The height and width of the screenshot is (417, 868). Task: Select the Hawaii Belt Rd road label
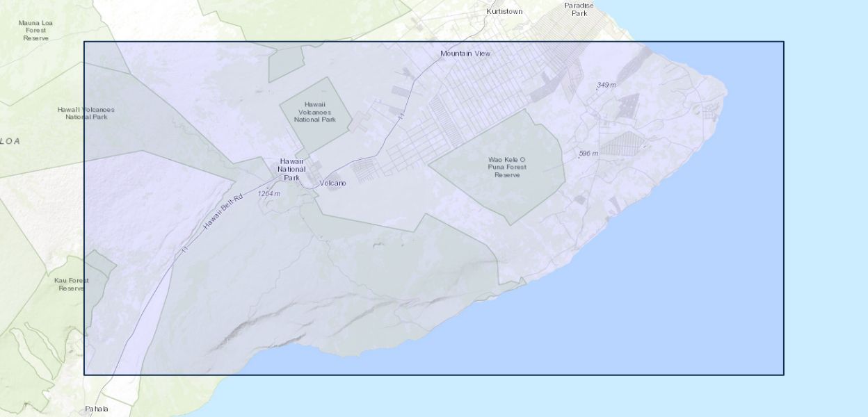223,213
